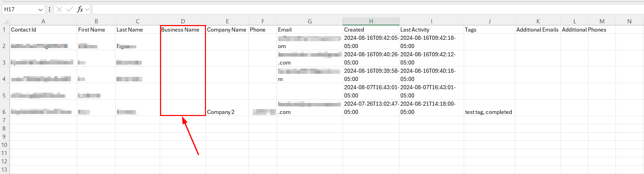Select row 6 header
The image size is (644, 174).
(4, 112)
